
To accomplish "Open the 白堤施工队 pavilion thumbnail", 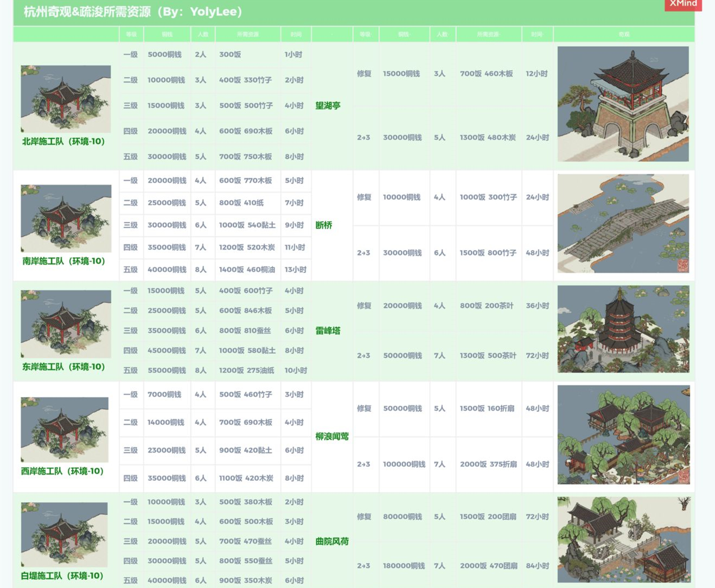I will coord(64,534).
